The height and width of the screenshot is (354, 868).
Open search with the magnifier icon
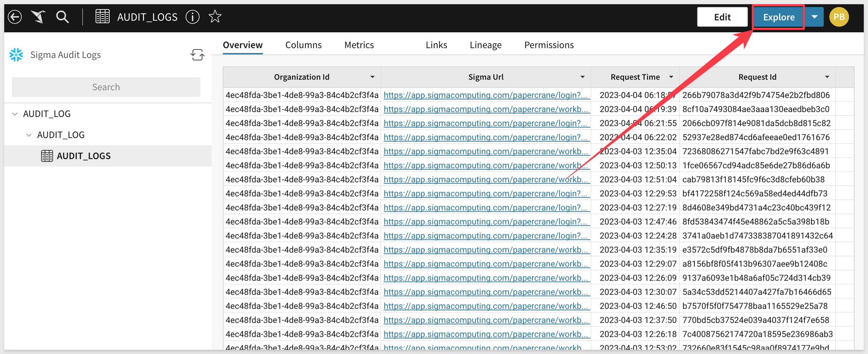(x=63, y=17)
